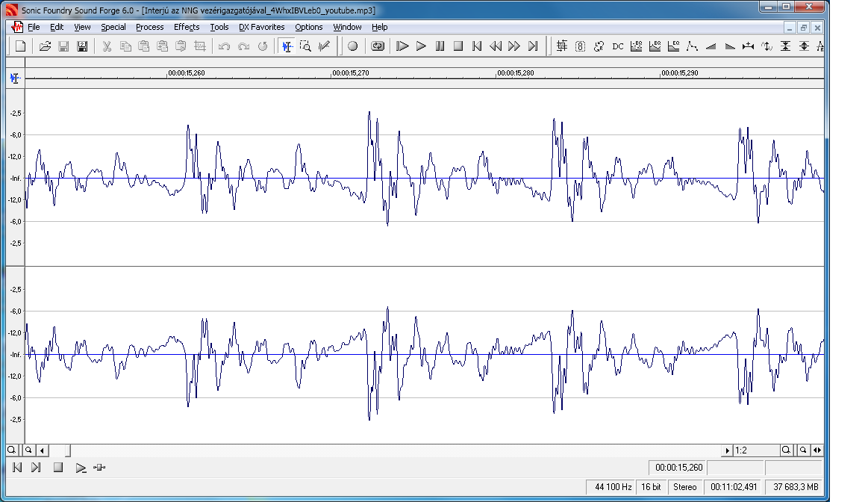Click the Pause button

[x=440, y=46]
